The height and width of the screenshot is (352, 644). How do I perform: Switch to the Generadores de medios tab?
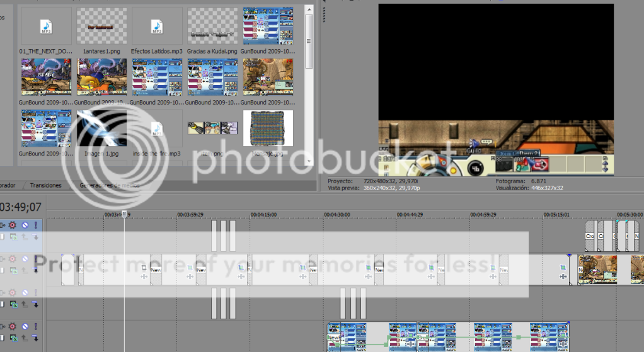[110, 185]
